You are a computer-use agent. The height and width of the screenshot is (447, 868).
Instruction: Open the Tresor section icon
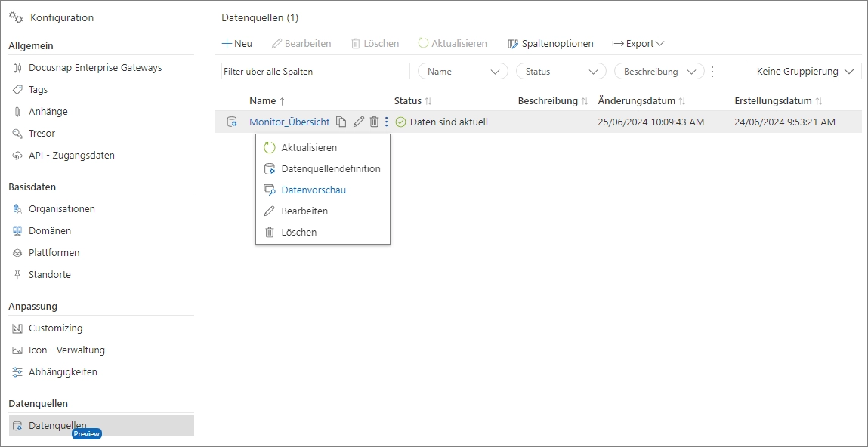tap(16, 133)
